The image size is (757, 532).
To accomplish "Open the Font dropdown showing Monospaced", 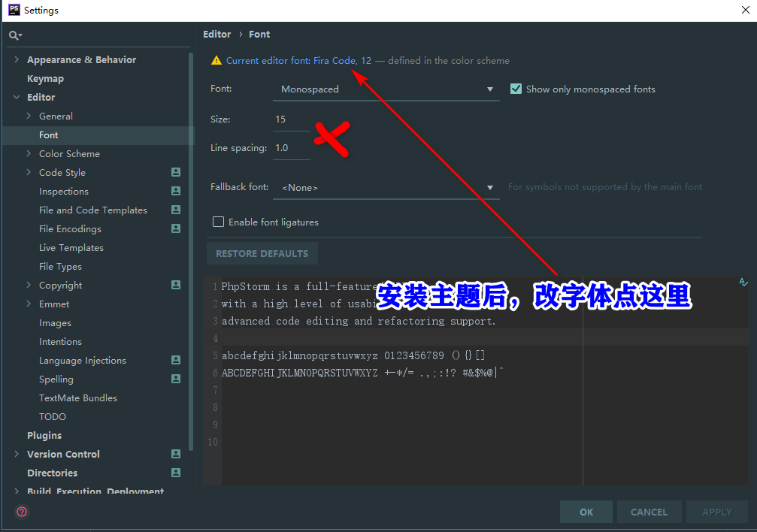I will click(386, 89).
